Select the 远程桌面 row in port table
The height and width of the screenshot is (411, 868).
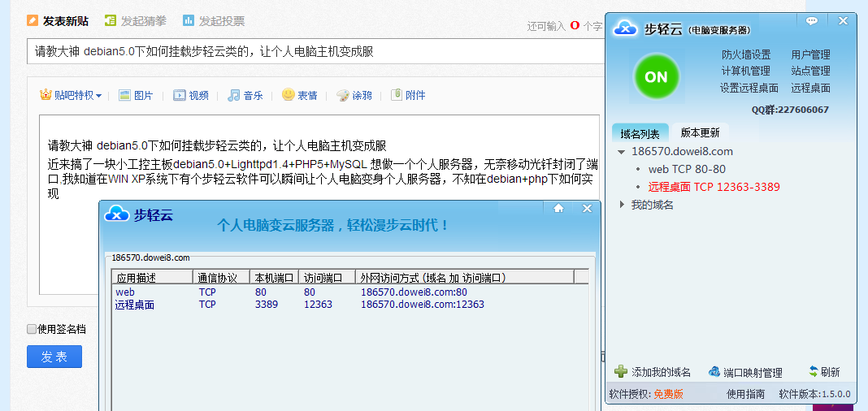(349, 305)
